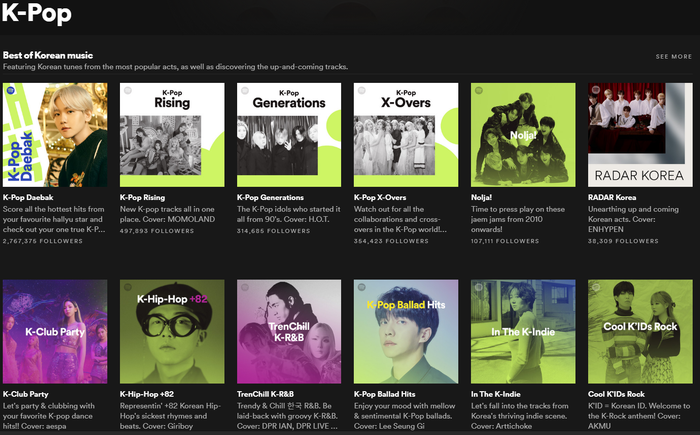The height and width of the screenshot is (435, 700).
Task: Open the K-Pop Ballad Hits playlist cover
Action: tap(406, 331)
